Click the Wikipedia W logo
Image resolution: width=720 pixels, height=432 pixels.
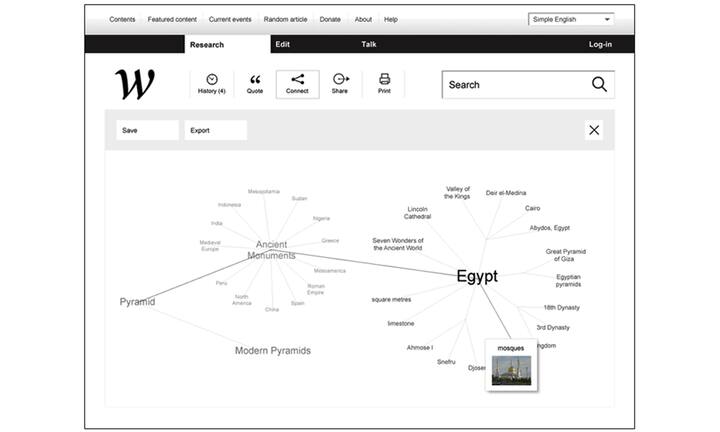[135, 85]
